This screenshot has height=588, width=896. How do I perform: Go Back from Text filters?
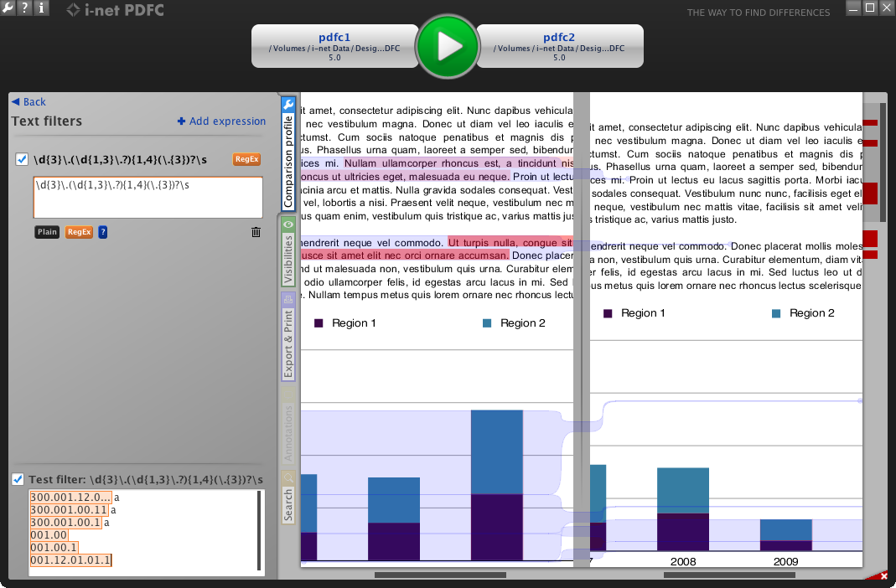coord(28,101)
